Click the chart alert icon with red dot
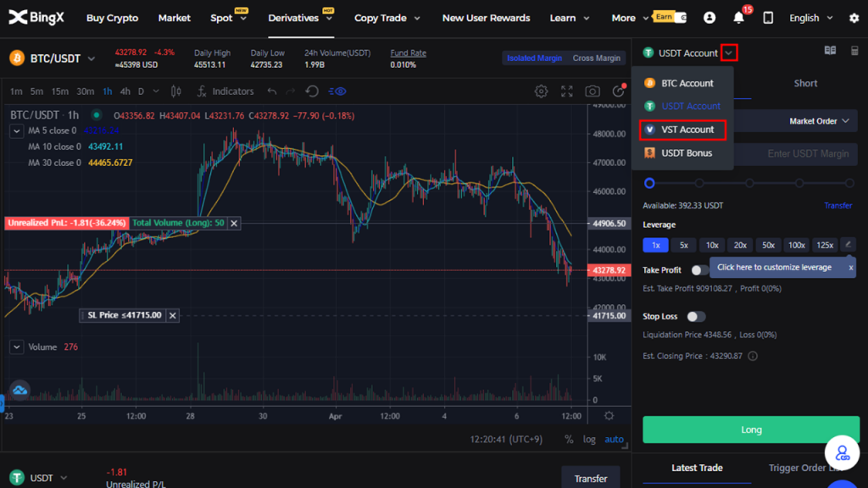The image size is (868, 488). [x=618, y=91]
